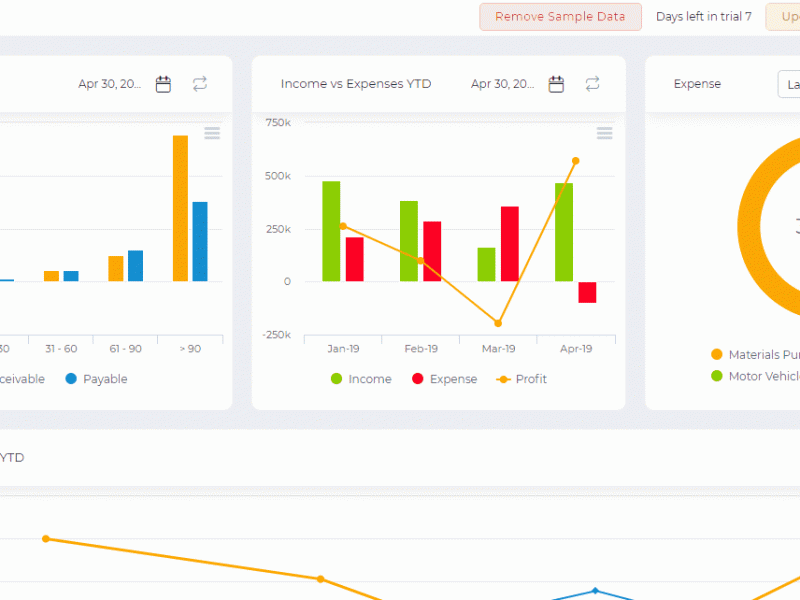The image size is (800, 600).
Task: Click the Apr-19 green income bar
Action: 564,232
